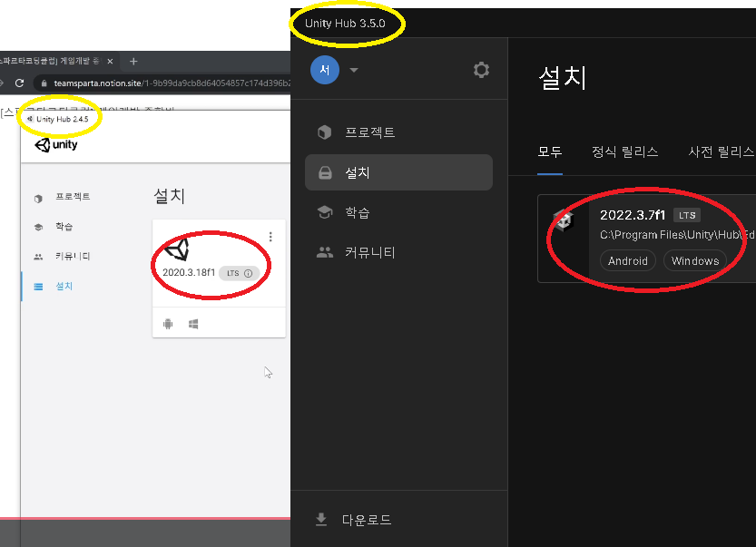Screen dimensions: 756x547
Task: Select the 스파르타코딩클럽 browser tab
Action: pos(58,61)
